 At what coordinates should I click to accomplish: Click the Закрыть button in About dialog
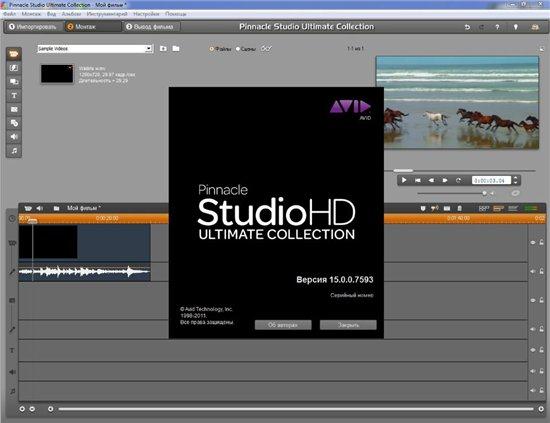[348, 325]
